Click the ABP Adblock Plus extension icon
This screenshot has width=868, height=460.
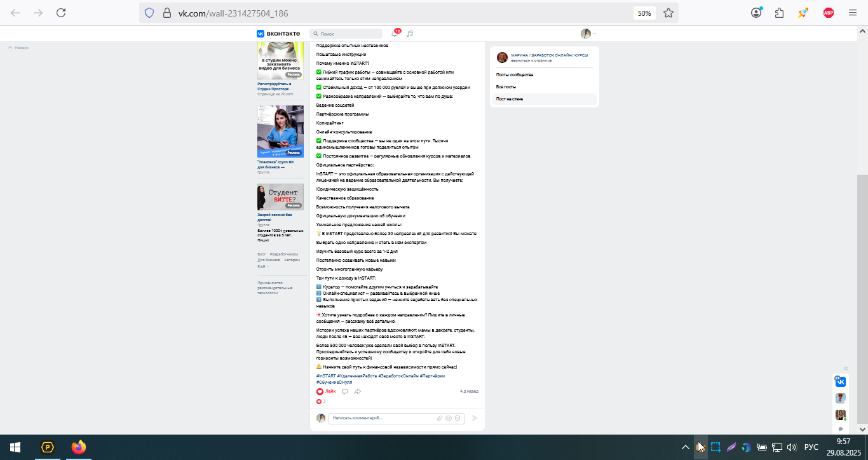[829, 13]
